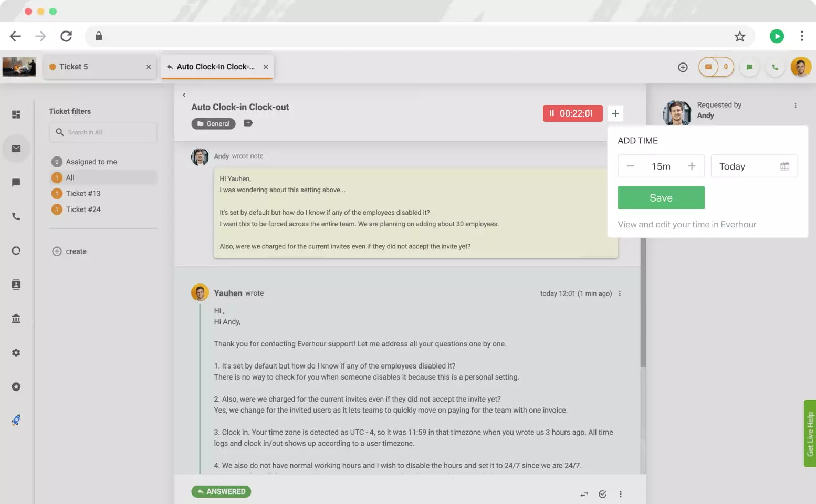
Task: Save the added 15m time entry
Action: point(661,197)
